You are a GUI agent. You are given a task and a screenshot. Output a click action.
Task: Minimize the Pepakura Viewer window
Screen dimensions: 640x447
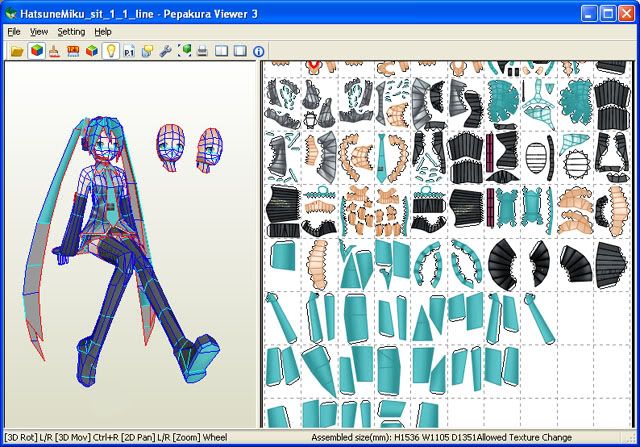pos(589,13)
